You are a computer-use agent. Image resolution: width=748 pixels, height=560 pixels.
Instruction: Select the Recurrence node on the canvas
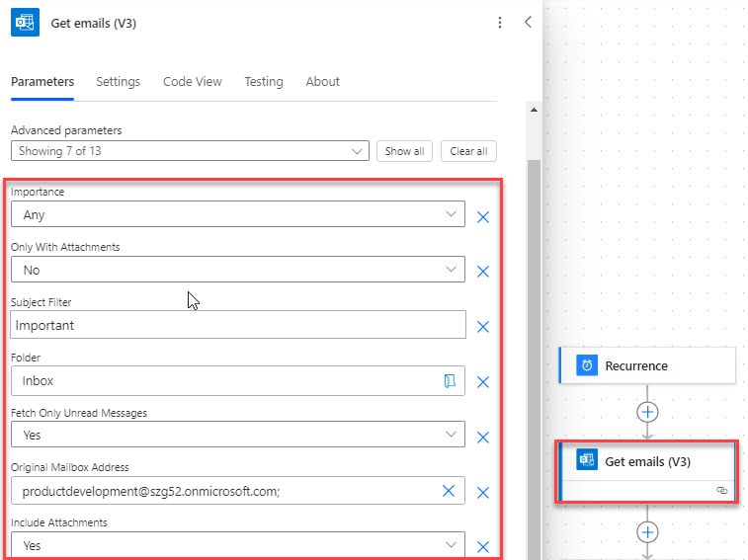click(647, 365)
